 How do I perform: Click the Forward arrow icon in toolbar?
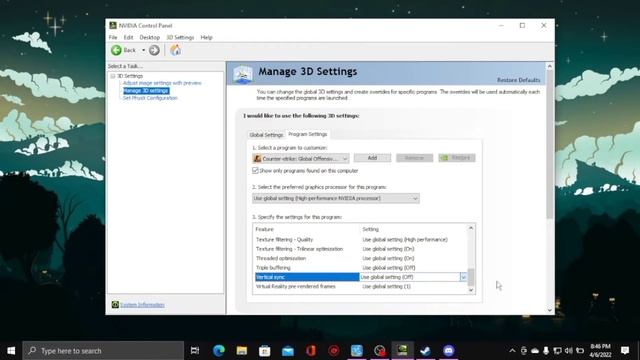pyautogui.click(x=154, y=50)
